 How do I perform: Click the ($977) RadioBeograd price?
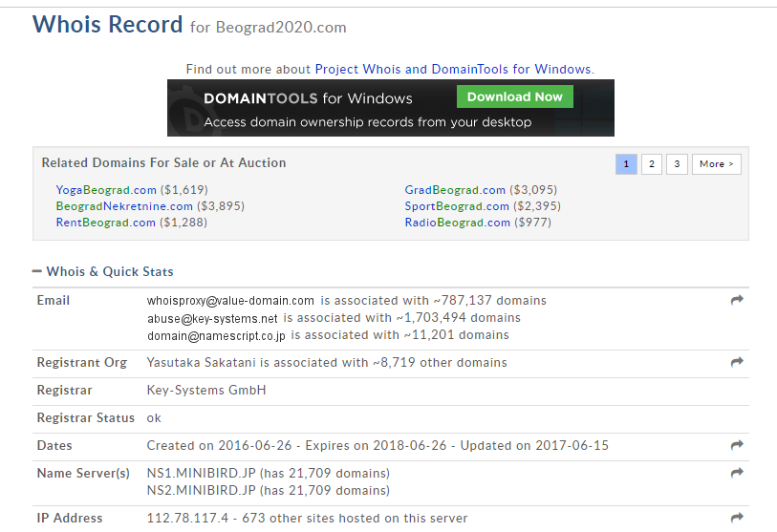point(532,223)
